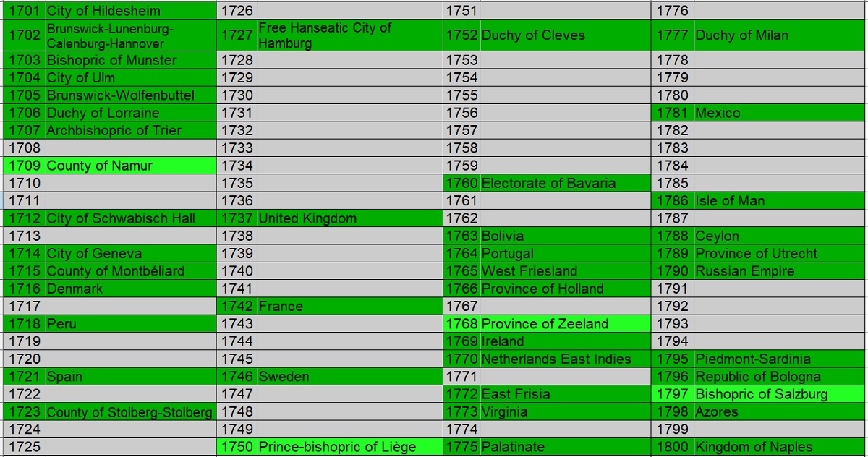Select the Duchy of Cleves cell
Viewport: 868px width, 457px height.
tap(565, 35)
